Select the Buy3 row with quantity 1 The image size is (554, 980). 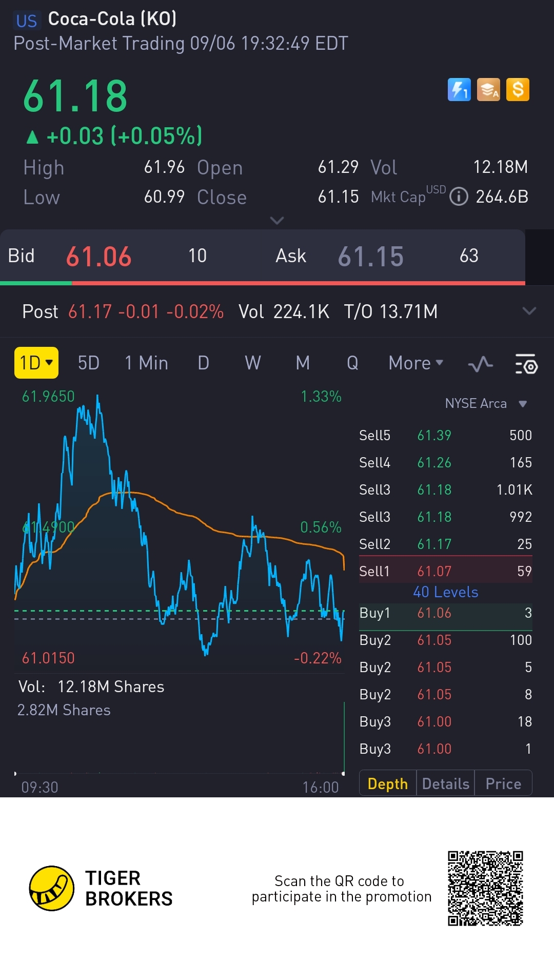coord(446,749)
